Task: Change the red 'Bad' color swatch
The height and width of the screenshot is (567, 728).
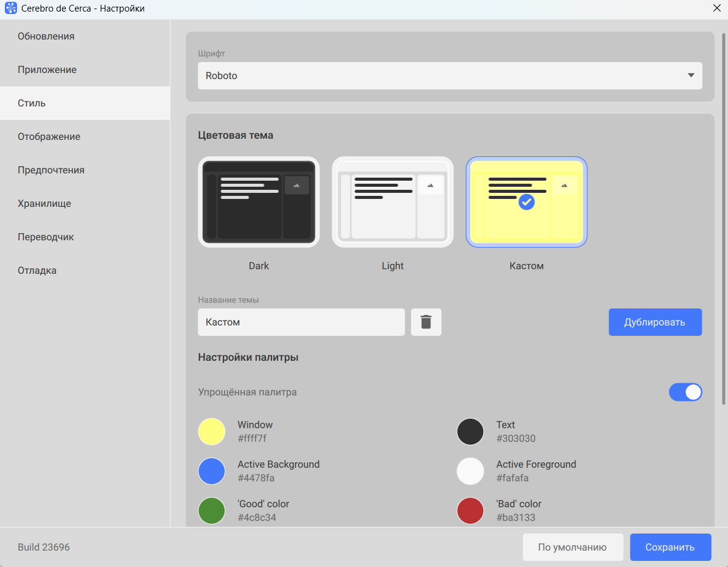Action: (471, 510)
